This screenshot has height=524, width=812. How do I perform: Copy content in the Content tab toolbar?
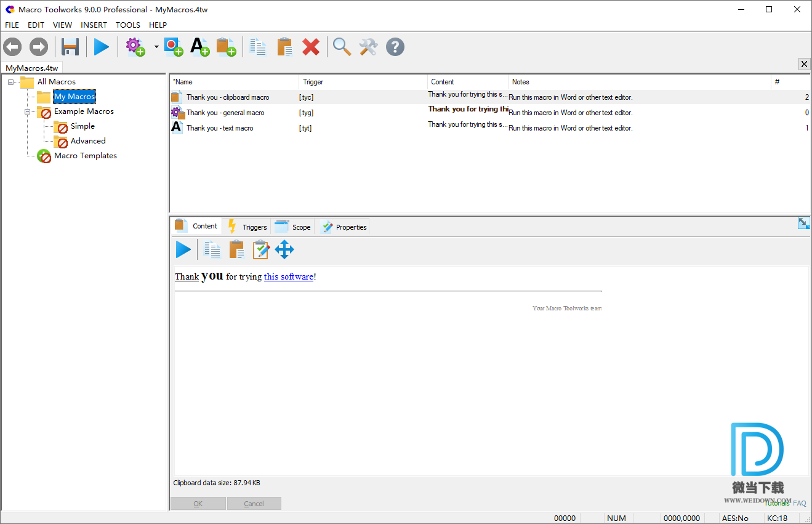click(x=212, y=249)
